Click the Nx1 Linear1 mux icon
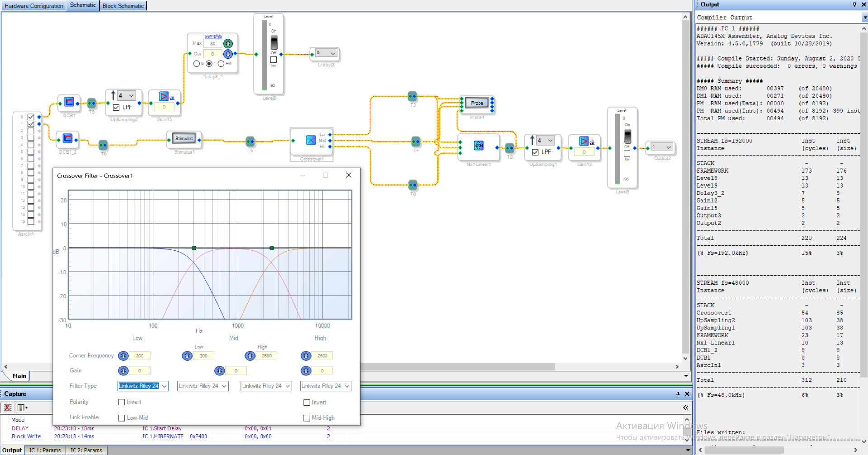This screenshot has width=868, height=455. click(x=478, y=145)
